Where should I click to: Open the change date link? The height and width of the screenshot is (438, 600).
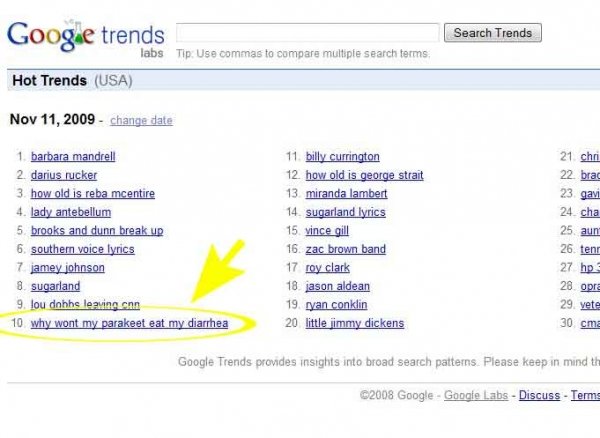pyautogui.click(x=141, y=120)
